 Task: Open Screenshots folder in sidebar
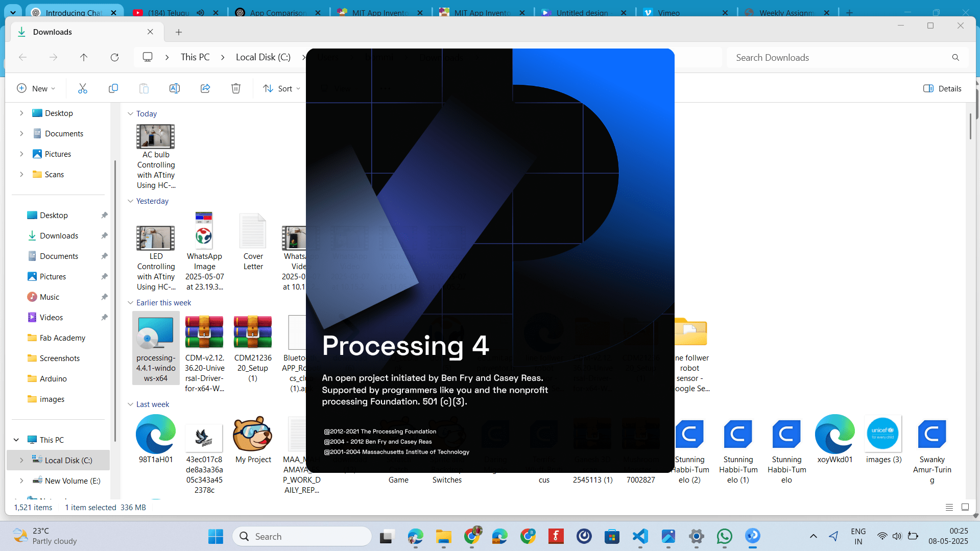click(60, 358)
